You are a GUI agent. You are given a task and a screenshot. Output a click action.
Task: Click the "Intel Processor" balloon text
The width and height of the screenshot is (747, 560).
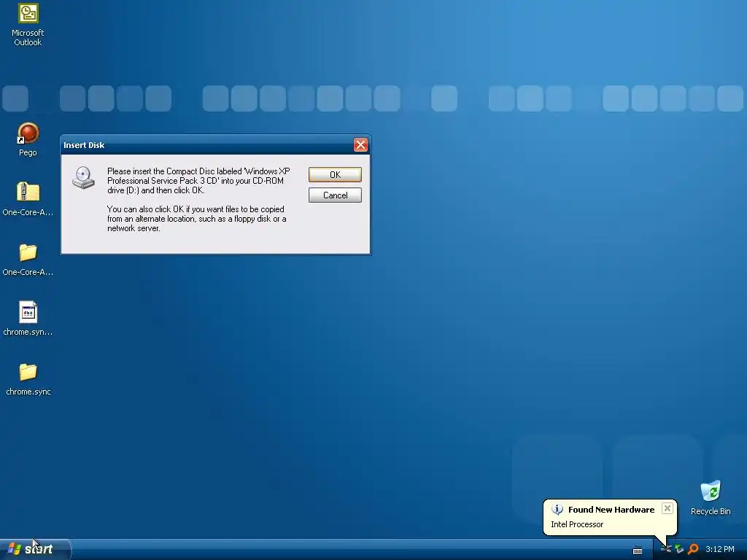[x=577, y=524]
